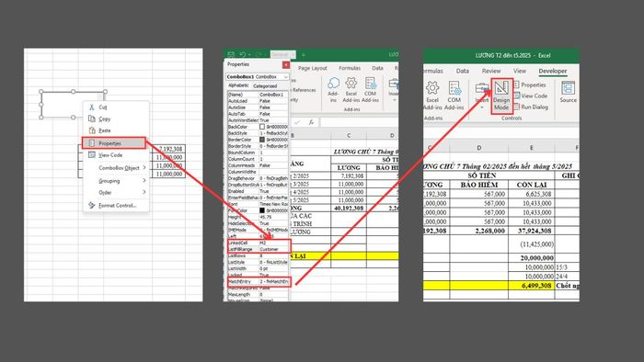Screen dimensions: 644x362
Task: Select the (Name) property row
Action: point(258,95)
